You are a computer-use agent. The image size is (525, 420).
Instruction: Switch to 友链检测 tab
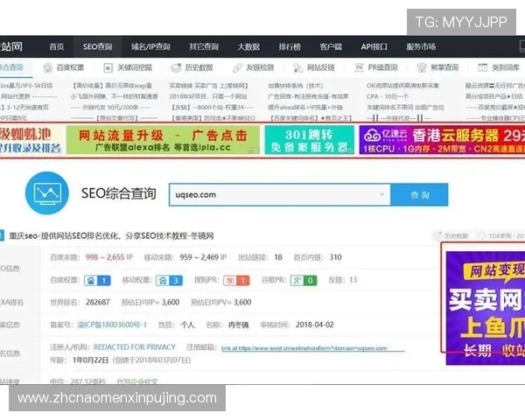[x=260, y=67]
